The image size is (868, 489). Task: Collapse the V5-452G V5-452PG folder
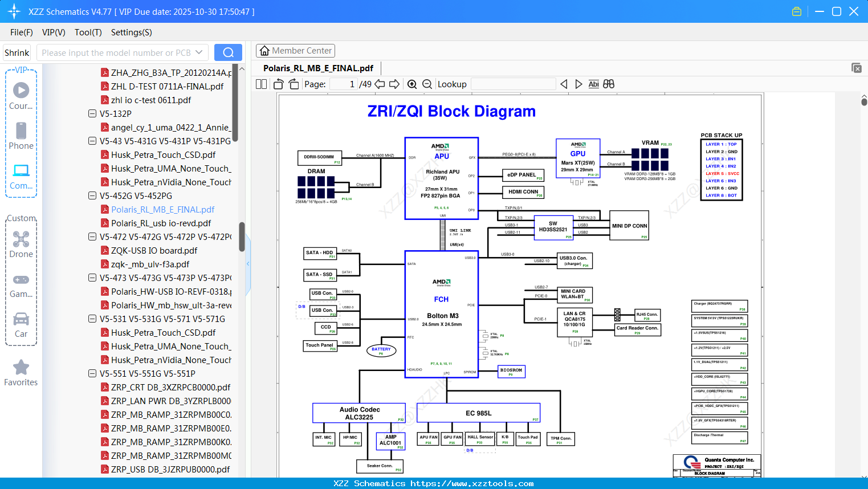pyautogui.click(x=92, y=195)
